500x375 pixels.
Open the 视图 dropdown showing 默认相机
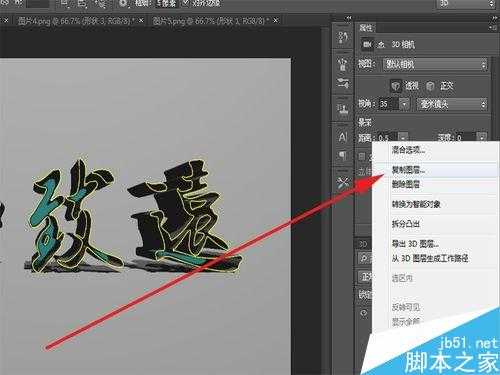[435, 64]
